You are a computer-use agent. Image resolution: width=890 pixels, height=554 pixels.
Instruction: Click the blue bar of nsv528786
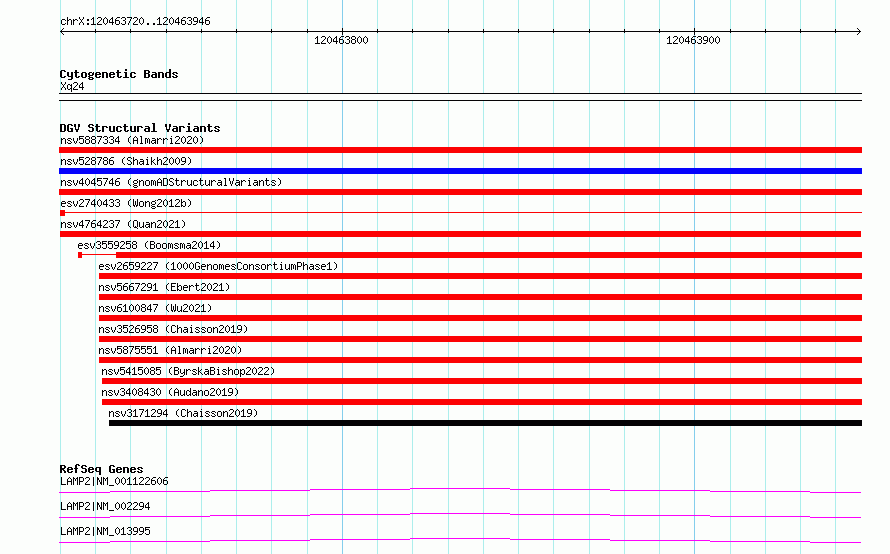tap(460, 171)
